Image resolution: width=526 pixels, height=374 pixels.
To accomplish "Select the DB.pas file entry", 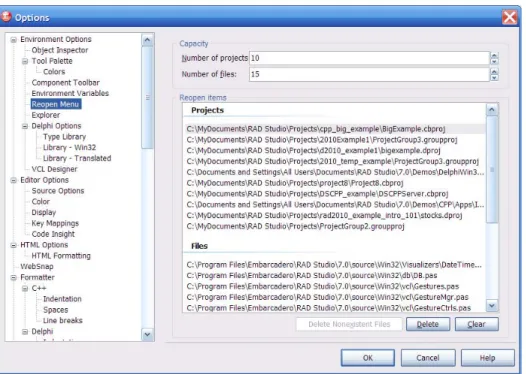I will click(x=312, y=276).
